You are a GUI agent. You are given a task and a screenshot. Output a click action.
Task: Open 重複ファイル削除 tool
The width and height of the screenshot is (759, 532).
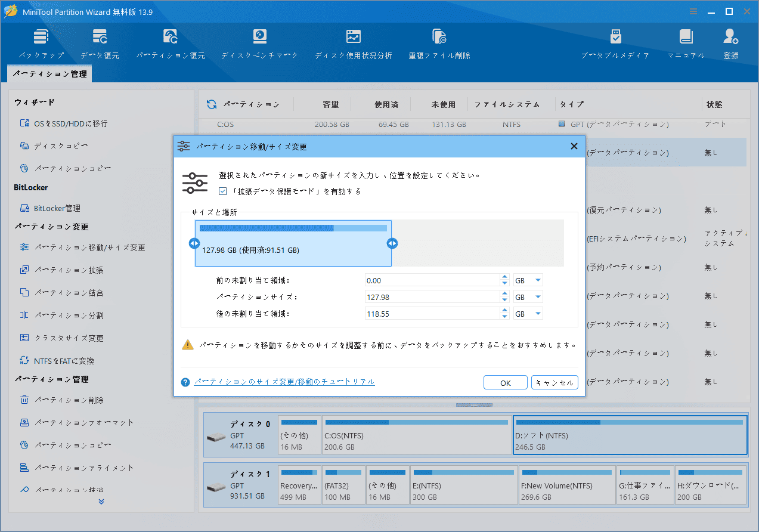[439, 44]
